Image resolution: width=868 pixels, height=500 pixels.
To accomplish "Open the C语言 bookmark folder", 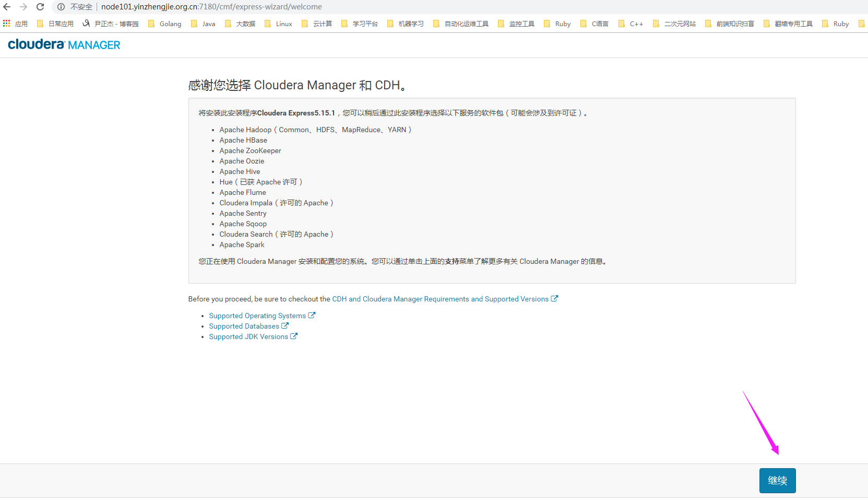I will 594,24.
